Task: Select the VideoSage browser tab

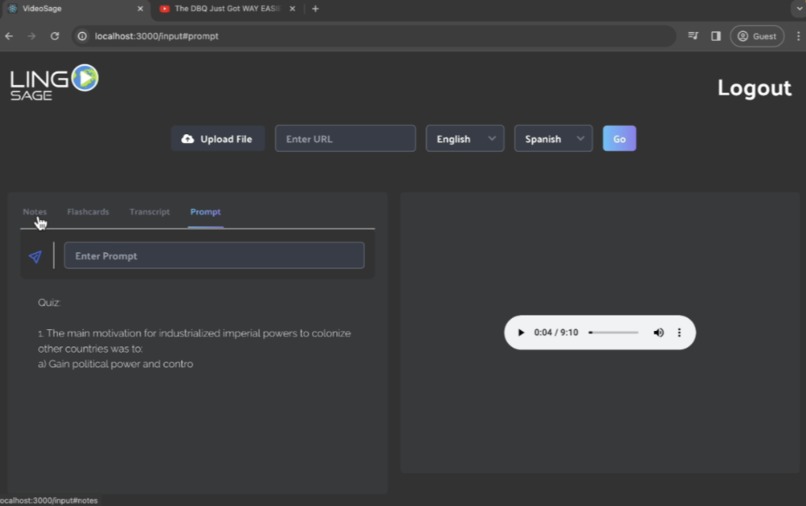Action: pyautogui.click(x=75, y=9)
